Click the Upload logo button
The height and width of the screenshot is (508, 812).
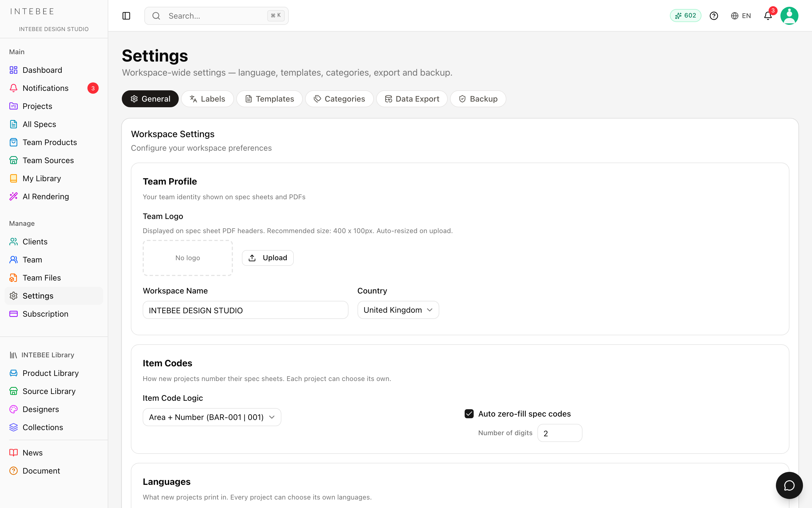(268, 258)
